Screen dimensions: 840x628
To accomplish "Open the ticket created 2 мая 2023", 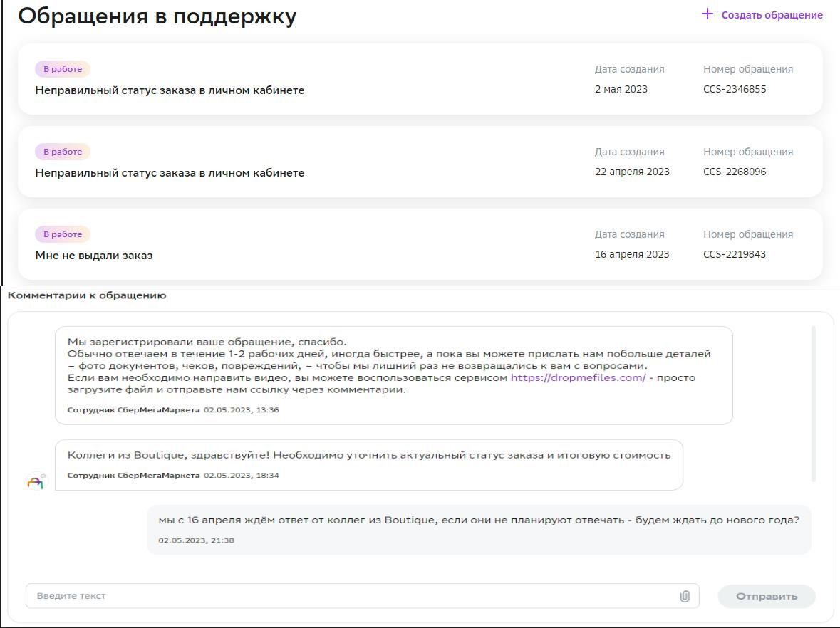I will click(x=170, y=90).
